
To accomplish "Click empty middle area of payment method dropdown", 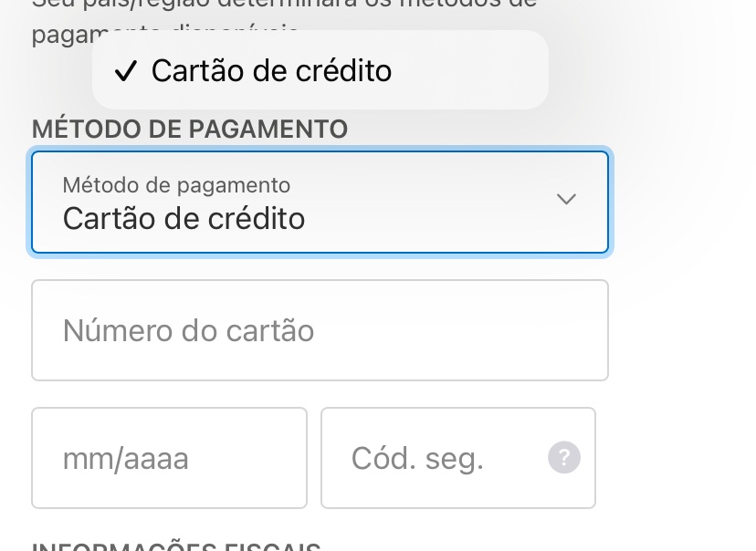I will click(429, 203).
